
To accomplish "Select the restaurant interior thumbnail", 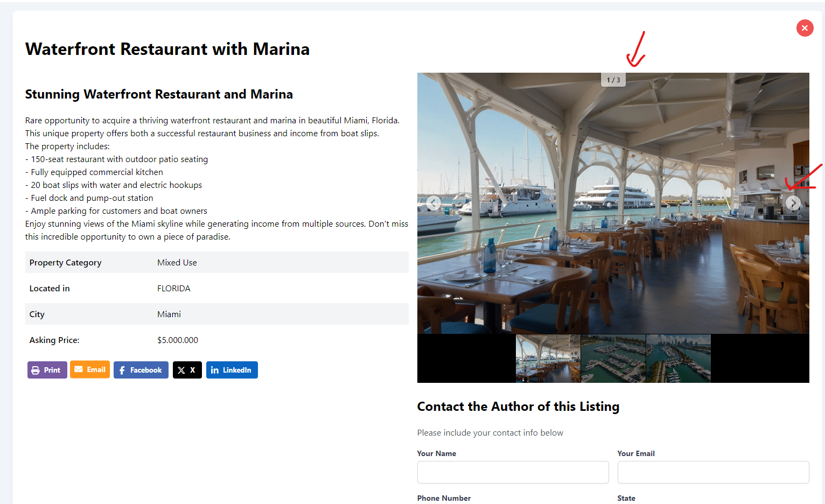I will pos(548,358).
